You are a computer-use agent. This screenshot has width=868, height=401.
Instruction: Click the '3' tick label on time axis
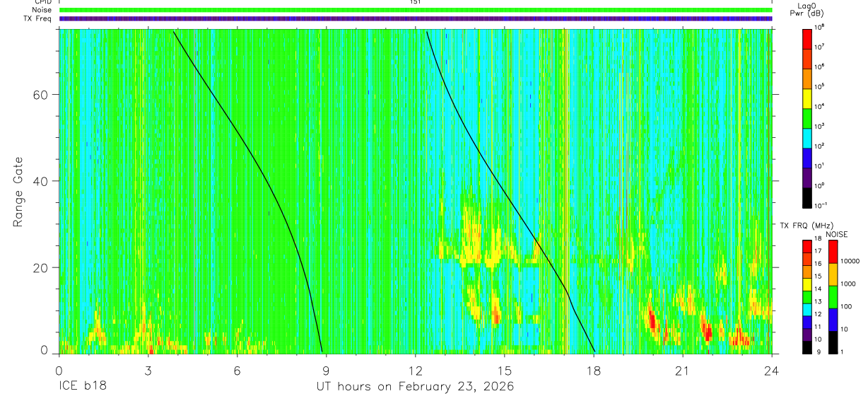pyautogui.click(x=148, y=370)
